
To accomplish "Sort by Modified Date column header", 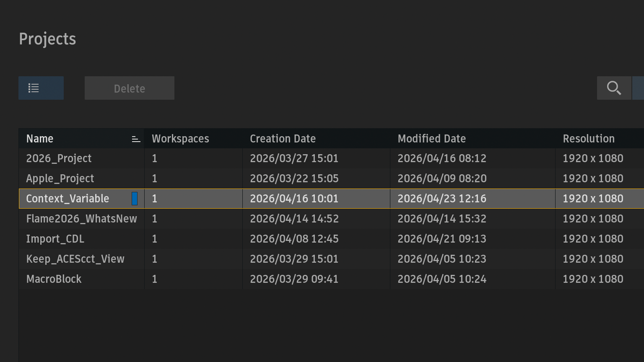I will click(431, 139).
